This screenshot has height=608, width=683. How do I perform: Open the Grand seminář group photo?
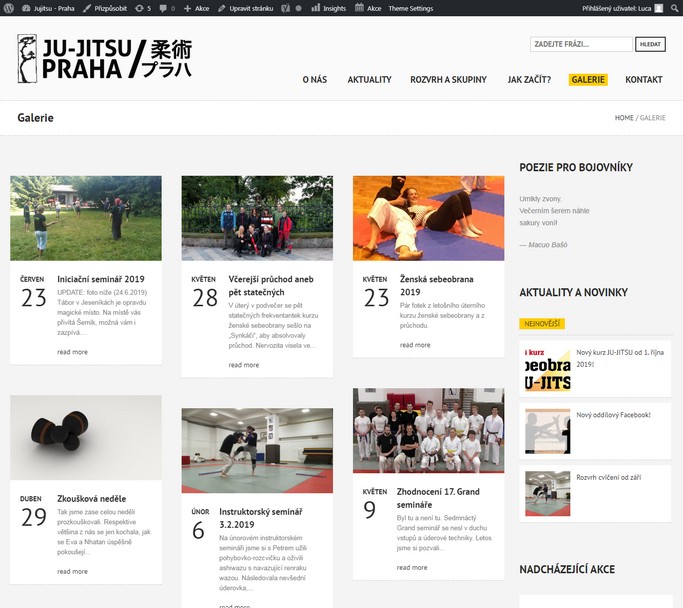(x=429, y=431)
